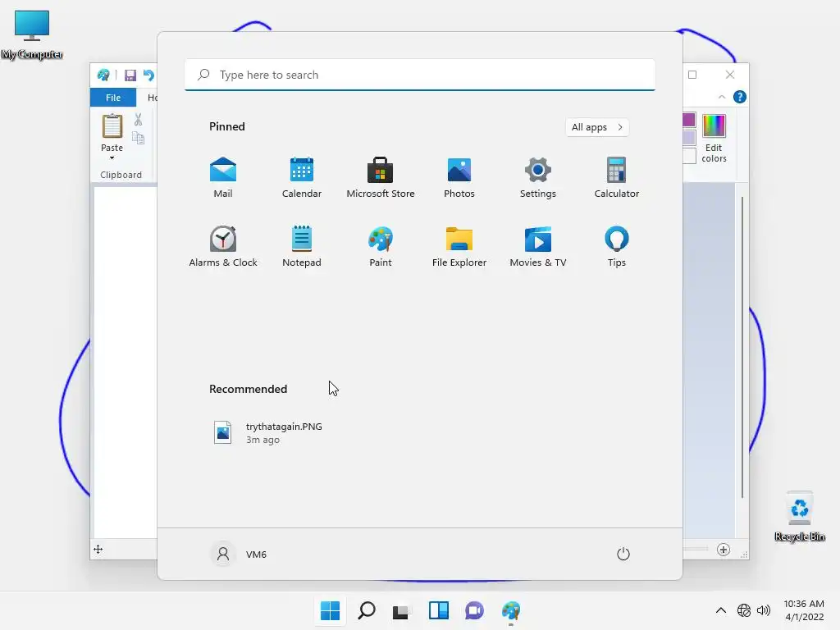
Task: Click the All apps button
Action: pos(597,127)
